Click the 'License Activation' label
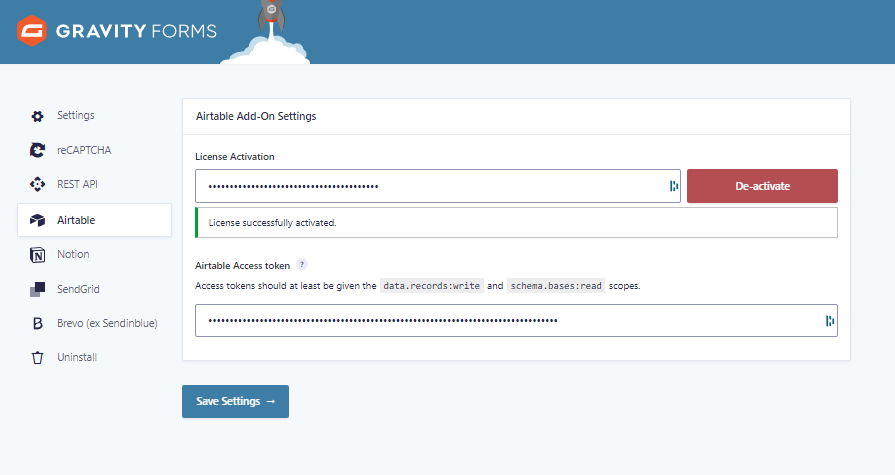The image size is (895, 475). 235,156
